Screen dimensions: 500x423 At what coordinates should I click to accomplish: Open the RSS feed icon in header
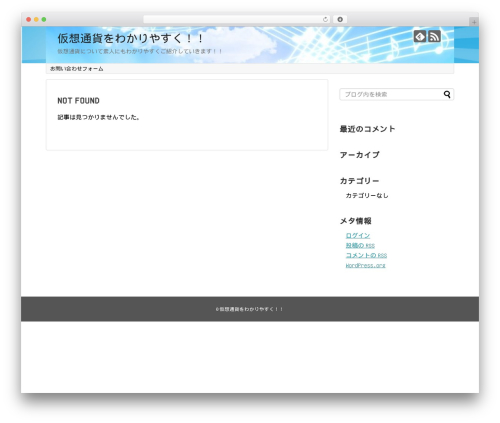[x=434, y=36]
